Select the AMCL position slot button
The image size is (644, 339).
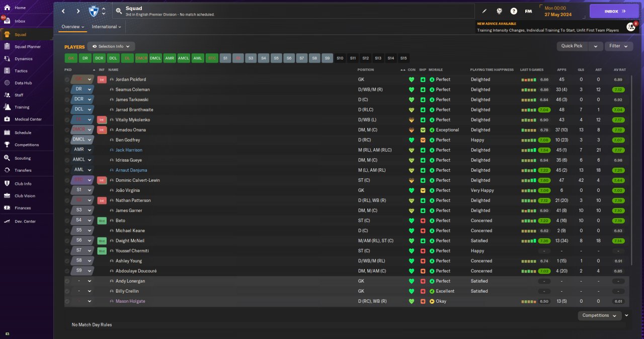184,58
